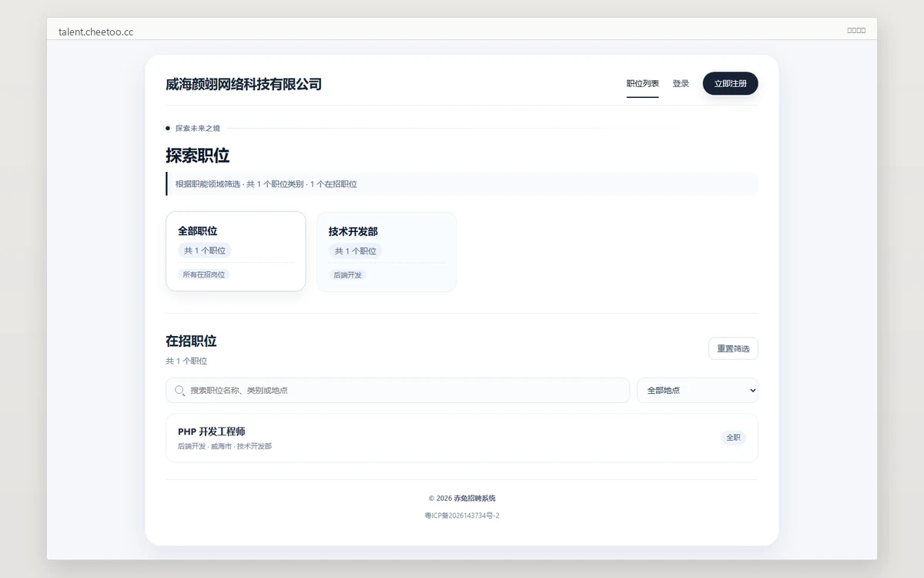
Task: Focus the 搜索职位名称 search field
Action: tap(397, 390)
